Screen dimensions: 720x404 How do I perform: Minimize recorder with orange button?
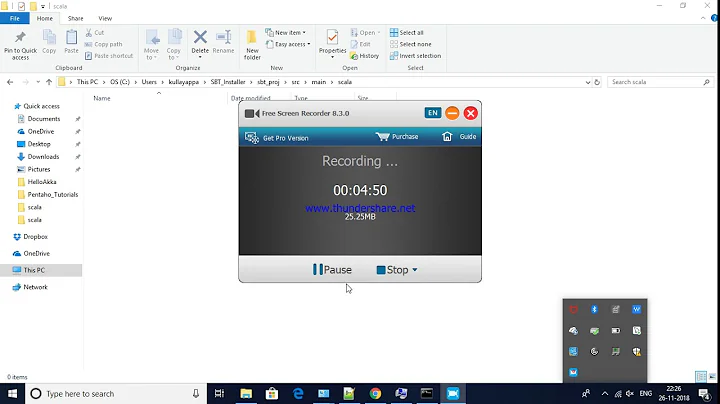tap(452, 113)
